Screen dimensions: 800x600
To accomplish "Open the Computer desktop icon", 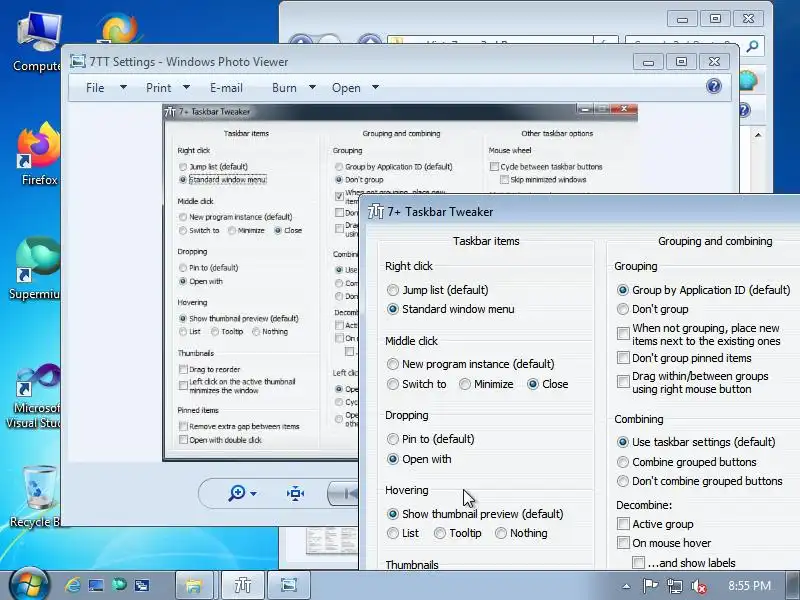I will click(x=38, y=41).
